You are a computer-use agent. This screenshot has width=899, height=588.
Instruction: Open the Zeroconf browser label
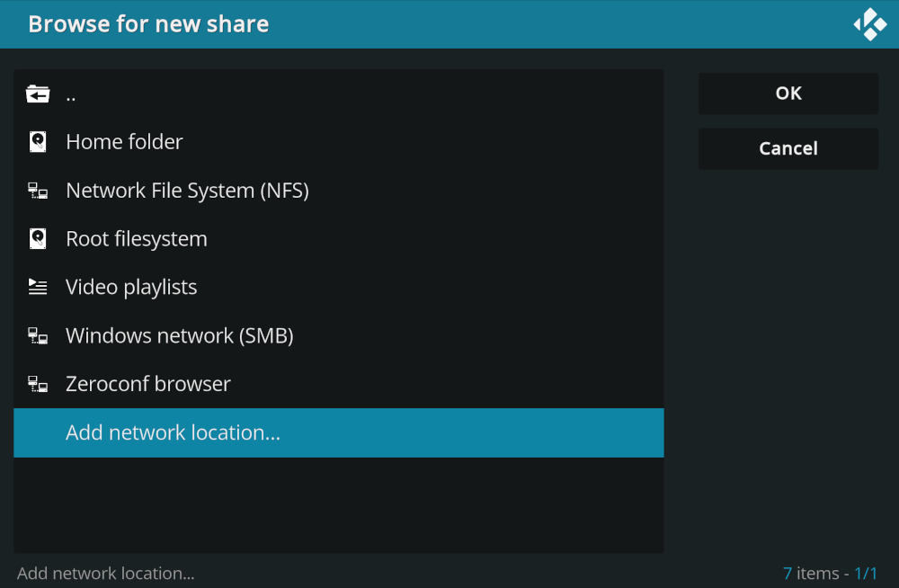(x=148, y=384)
